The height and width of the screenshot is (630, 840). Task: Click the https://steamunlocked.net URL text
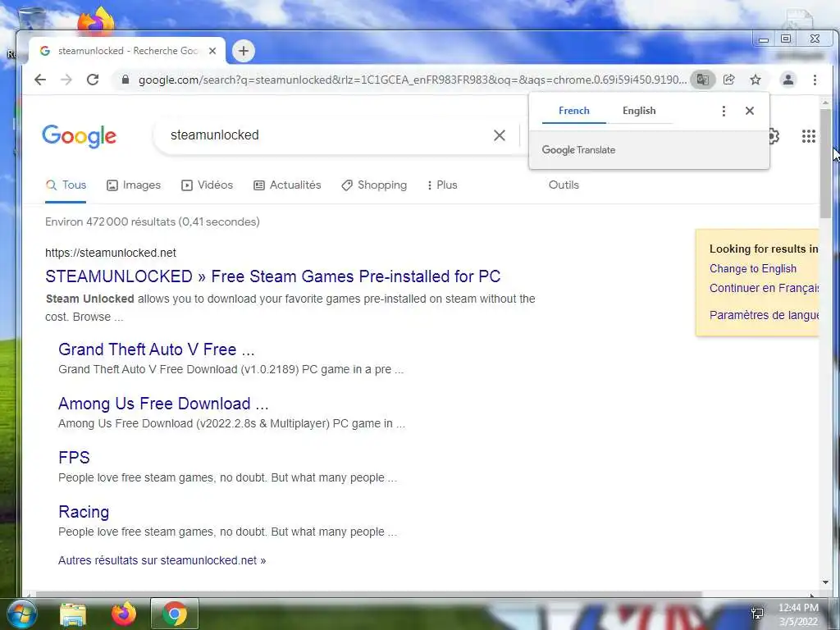tap(111, 253)
